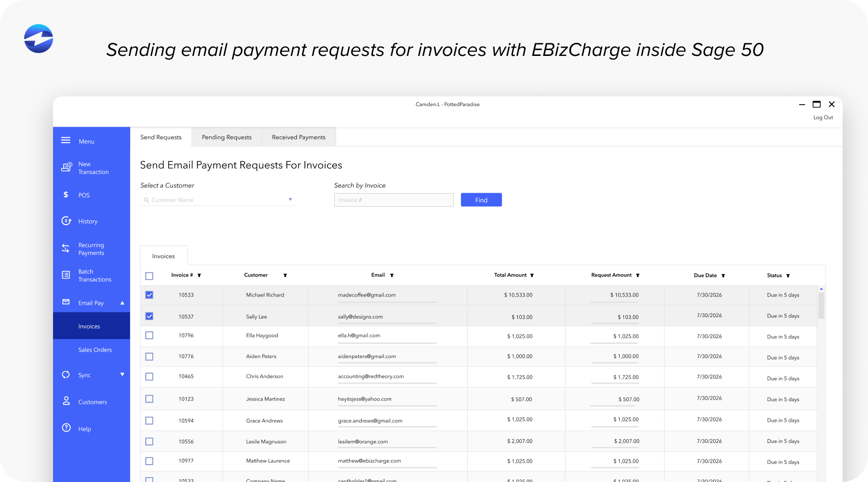Uncheck invoice 10533 Michael Richard

point(149,295)
